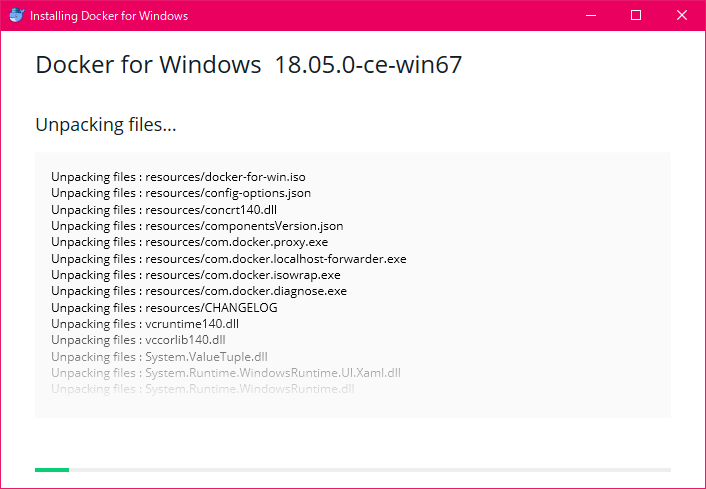Minimize the Docker installer window

click(591, 15)
